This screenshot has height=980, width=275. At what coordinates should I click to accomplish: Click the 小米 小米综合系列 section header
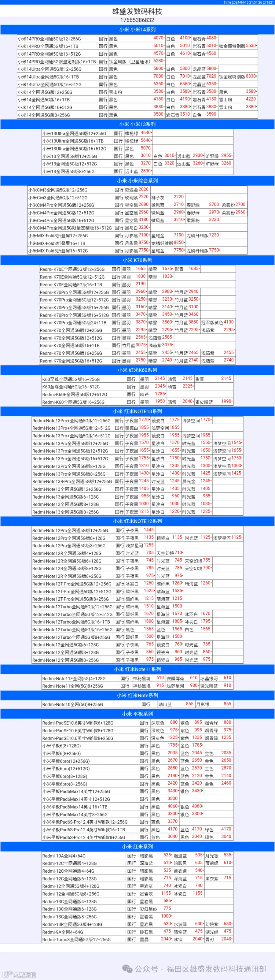pyautogui.click(x=137, y=181)
